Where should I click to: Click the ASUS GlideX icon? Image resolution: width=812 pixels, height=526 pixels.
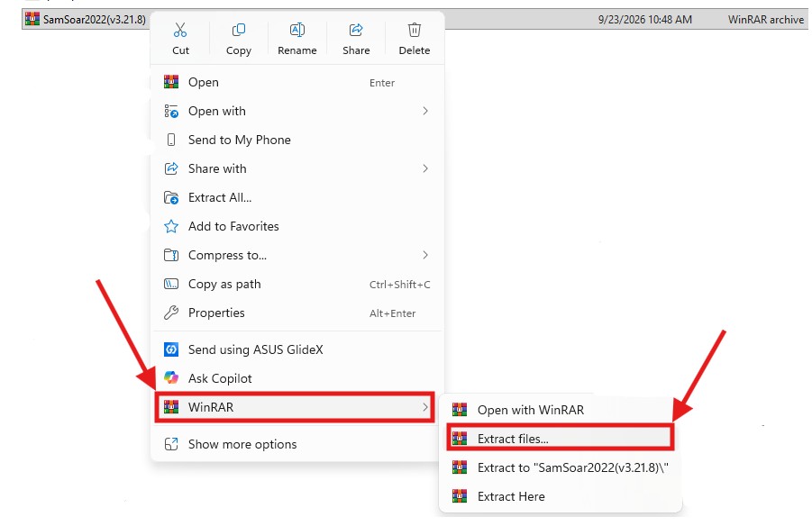pos(171,349)
